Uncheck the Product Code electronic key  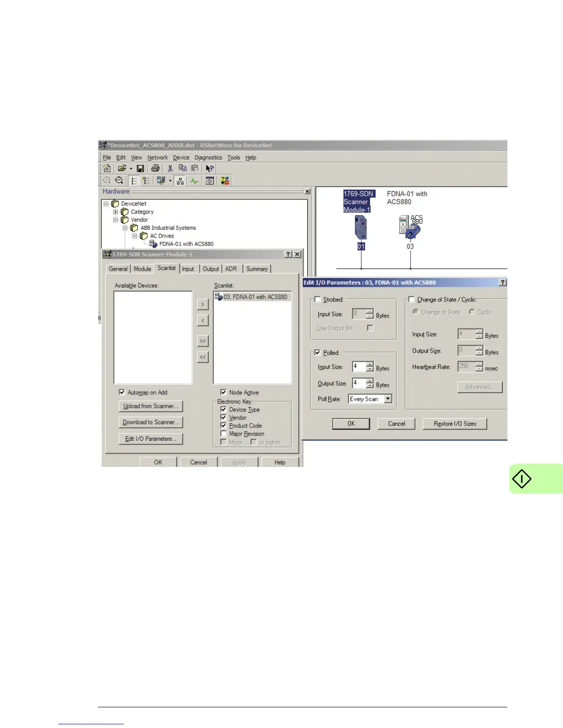pyautogui.click(x=224, y=425)
